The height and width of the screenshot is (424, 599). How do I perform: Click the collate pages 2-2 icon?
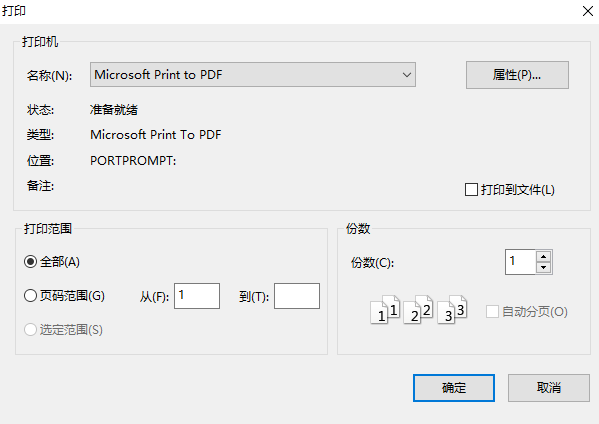point(418,310)
